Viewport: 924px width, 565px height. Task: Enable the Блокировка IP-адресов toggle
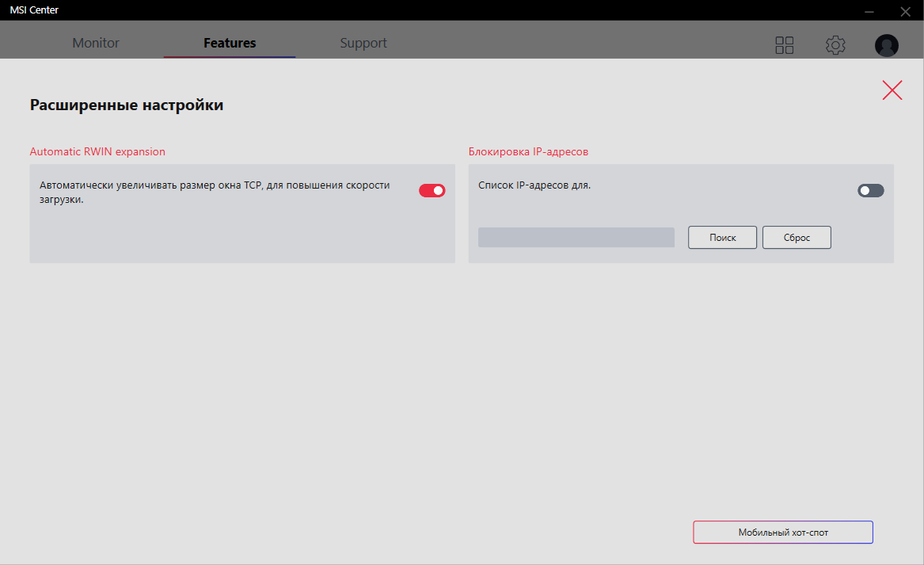[870, 190]
